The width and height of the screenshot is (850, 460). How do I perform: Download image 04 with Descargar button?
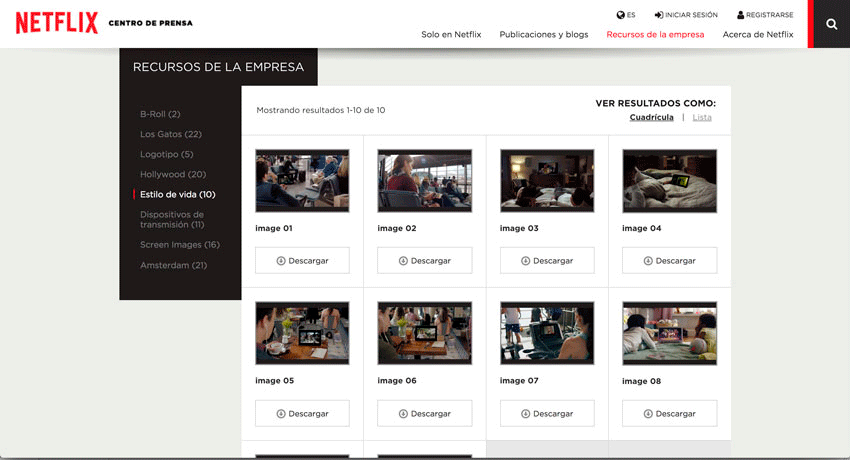(669, 261)
